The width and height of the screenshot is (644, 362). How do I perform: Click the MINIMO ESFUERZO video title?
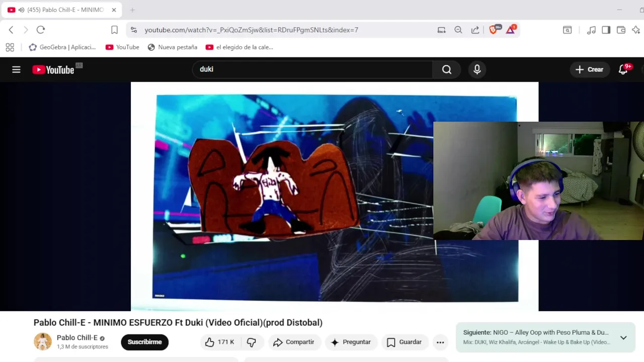coord(178,323)
